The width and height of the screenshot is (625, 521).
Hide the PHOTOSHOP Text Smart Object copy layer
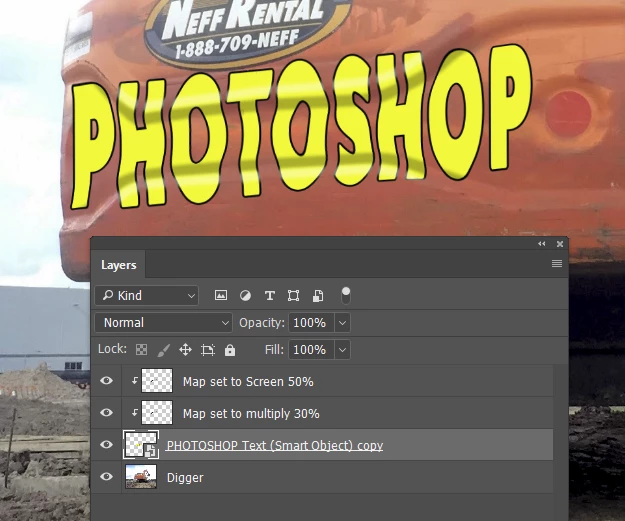coord(106,444)
